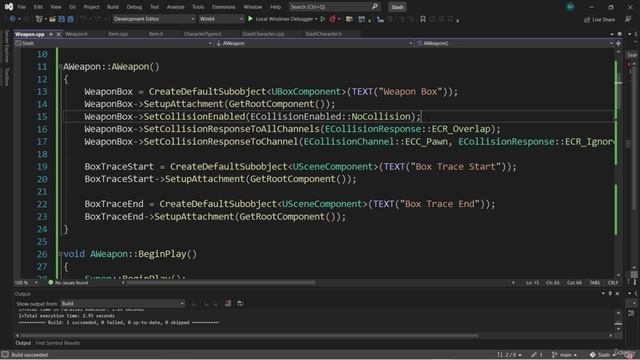The image size is (640, 360).
Task: Open the Build menu
Action: click(113, 7)
